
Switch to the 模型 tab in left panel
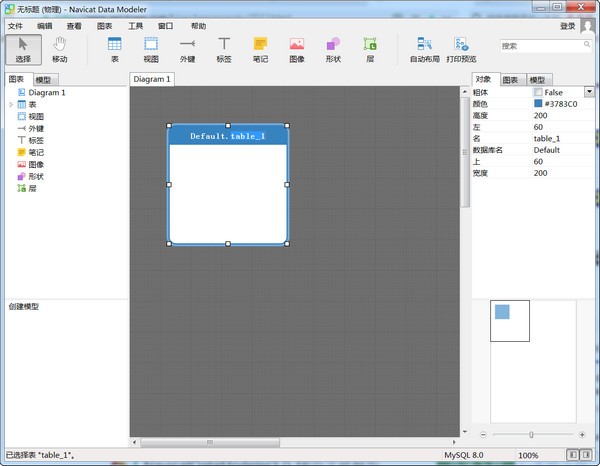[x=45, y=79]
